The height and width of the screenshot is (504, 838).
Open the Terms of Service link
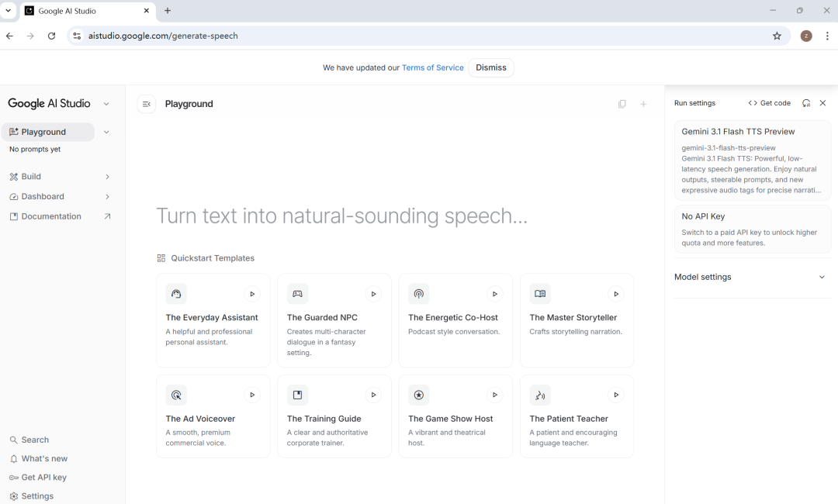(x=432, y=68)
